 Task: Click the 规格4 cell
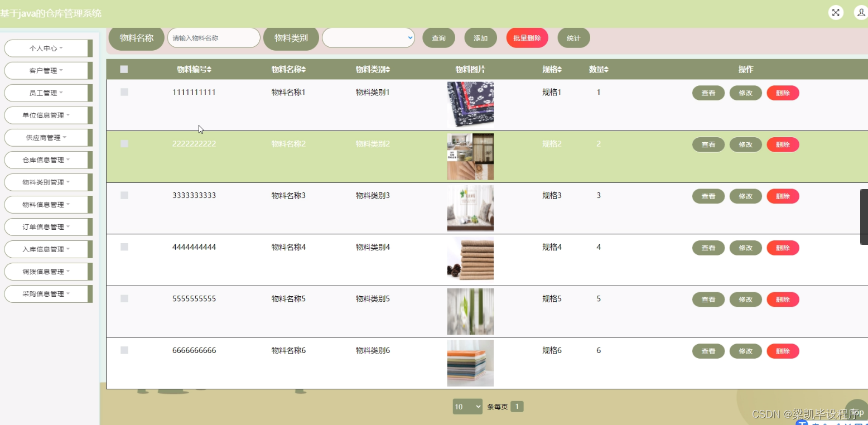(x=552, y=247)
